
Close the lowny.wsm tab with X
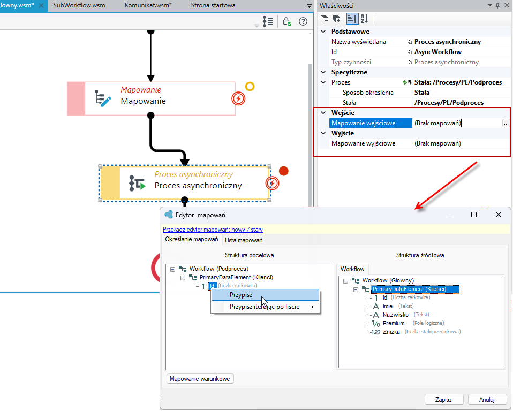(41, 5)
